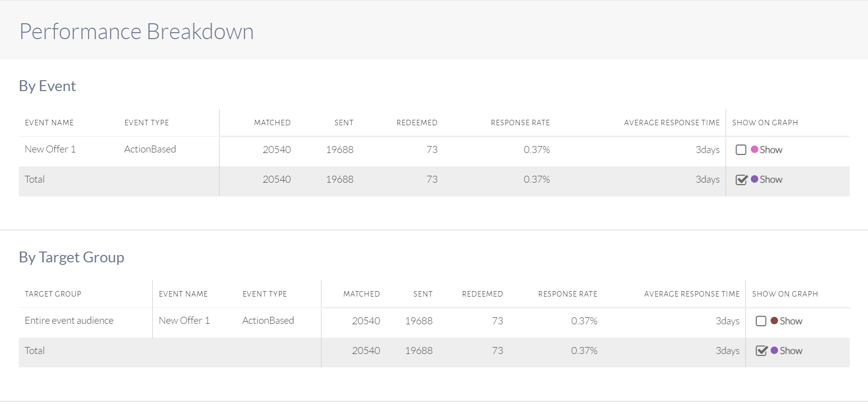
Task: Enable Show on Graph for New Offer 1 event row
Action: pos(740,150)
